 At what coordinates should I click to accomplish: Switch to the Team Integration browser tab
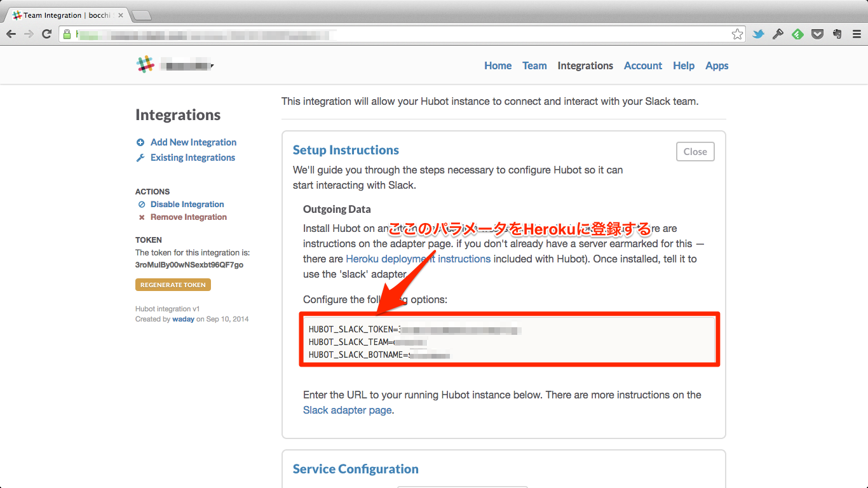64,15
